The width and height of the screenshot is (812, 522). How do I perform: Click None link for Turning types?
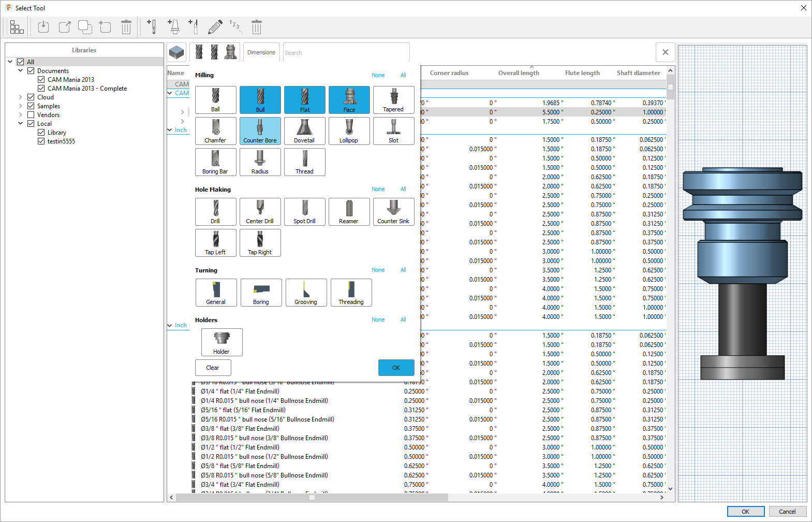click(378, 270)
